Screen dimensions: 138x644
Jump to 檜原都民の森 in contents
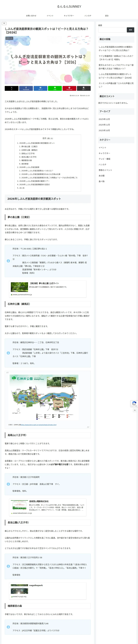27,160
